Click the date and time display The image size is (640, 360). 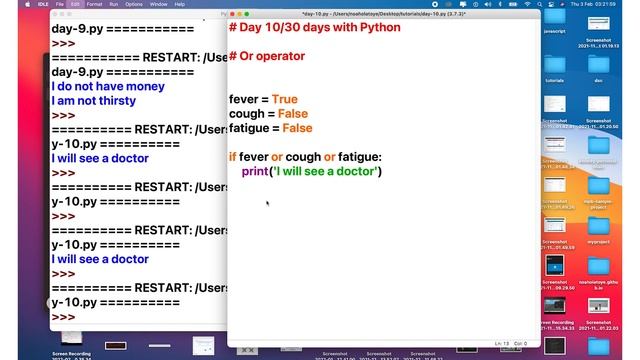coord(593,4)
